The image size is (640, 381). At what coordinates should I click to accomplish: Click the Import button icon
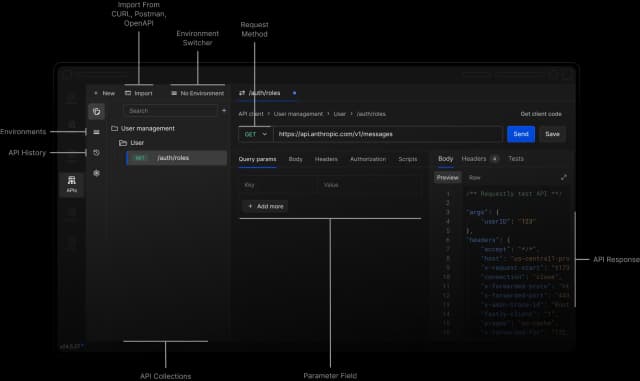pos(128,93)
